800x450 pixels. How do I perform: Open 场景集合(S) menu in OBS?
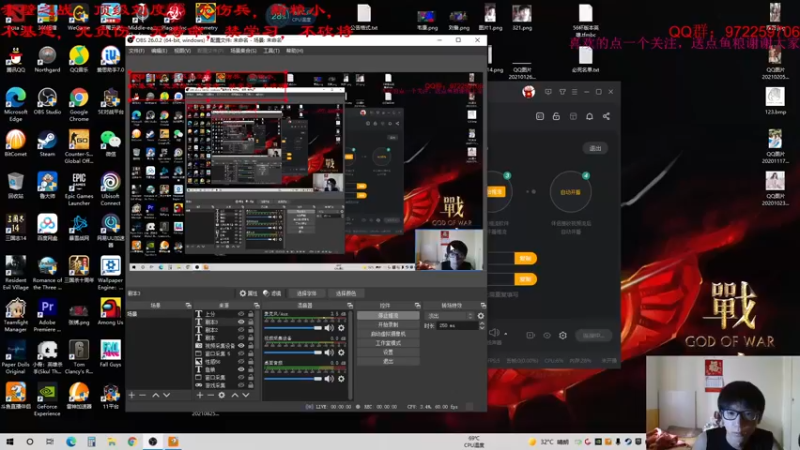point(243,51)
